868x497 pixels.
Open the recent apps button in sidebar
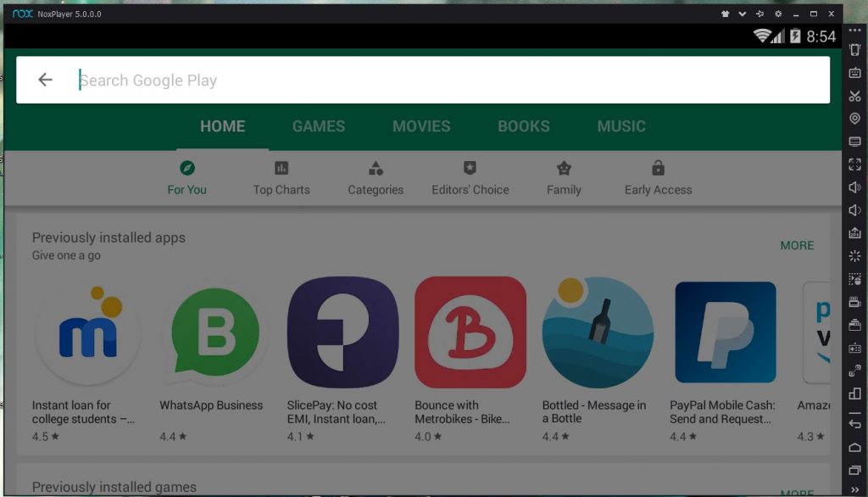coord(854,469)
